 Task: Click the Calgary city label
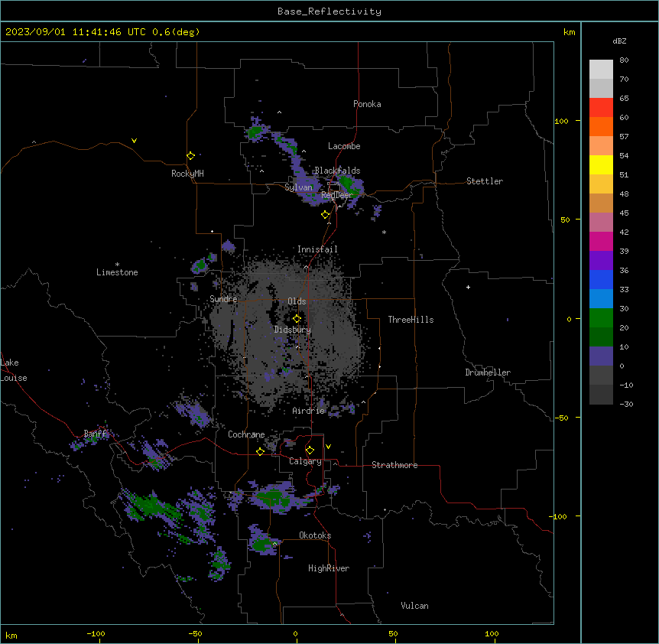coord(305,461)
